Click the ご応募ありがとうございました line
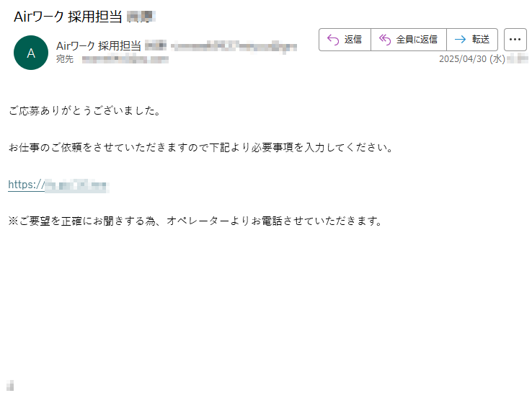This screenshot has width=532, height=393. point(84,110)
